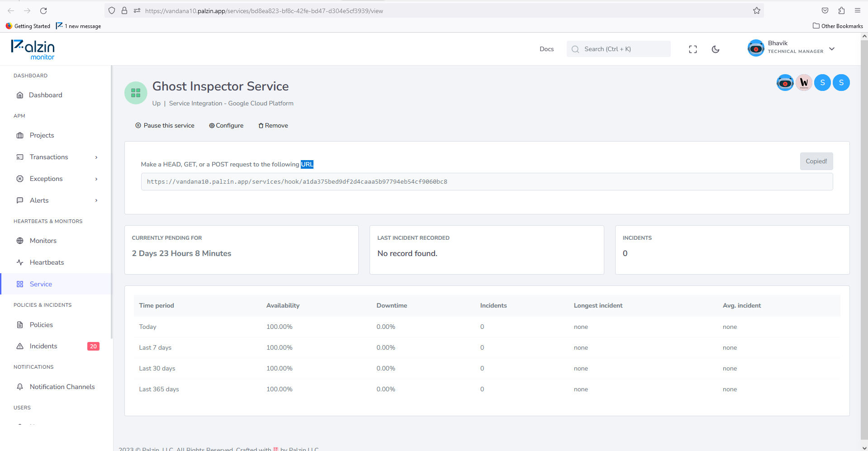Image resolution: width=868 pixels, height=451 pixels.
Task: Switch to dark mode moon icon
Action: point(715,49)
